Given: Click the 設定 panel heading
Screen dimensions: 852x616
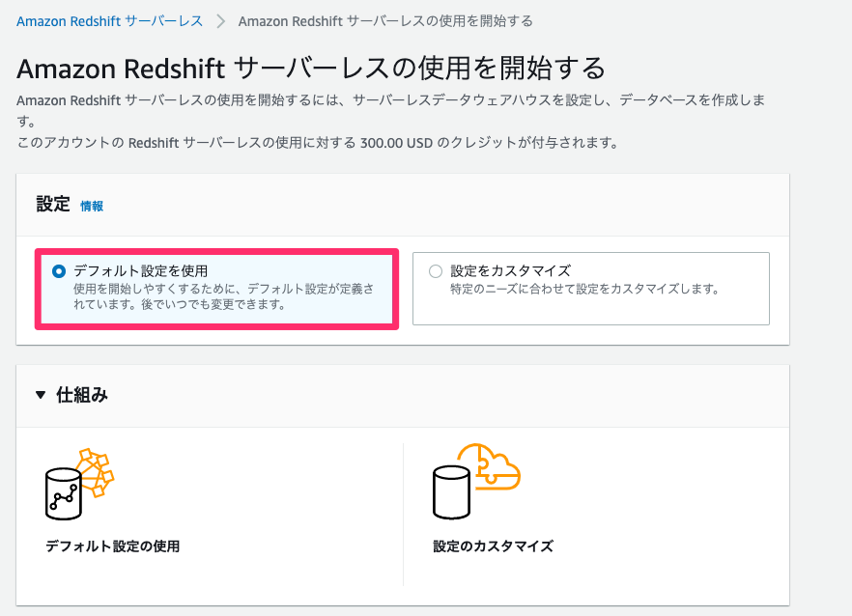Looking at the screenshot, I should click(53, 205).
